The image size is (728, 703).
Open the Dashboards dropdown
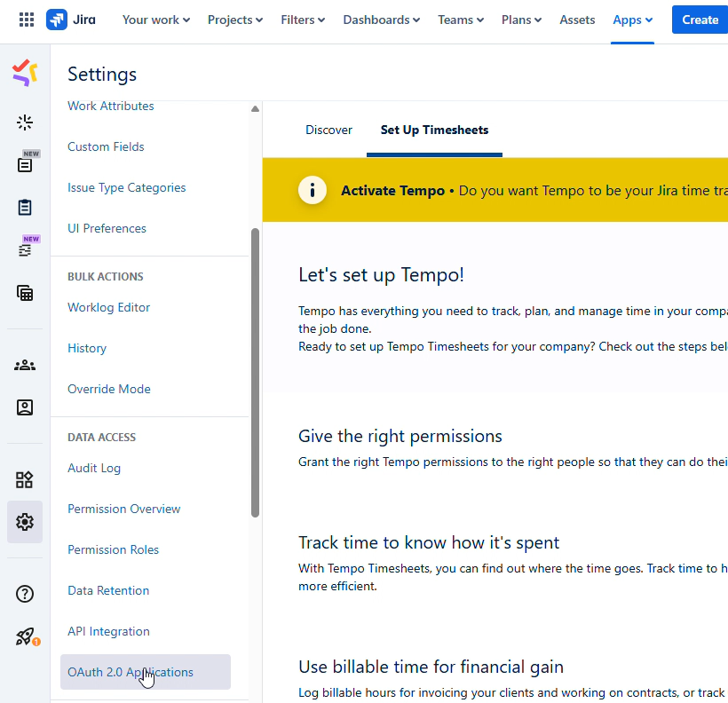click(381, 20)
